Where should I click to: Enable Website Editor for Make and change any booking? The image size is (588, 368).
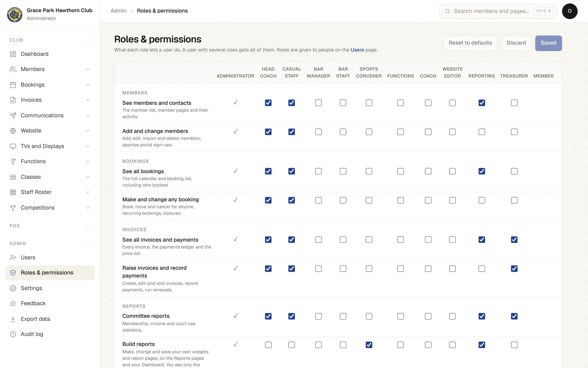452,200
